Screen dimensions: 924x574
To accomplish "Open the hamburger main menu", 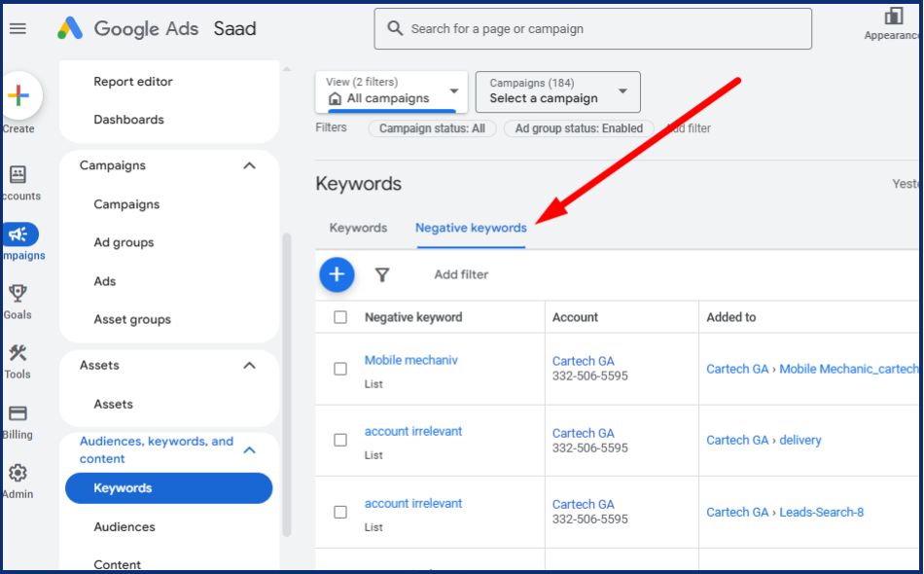I will 18,28.
